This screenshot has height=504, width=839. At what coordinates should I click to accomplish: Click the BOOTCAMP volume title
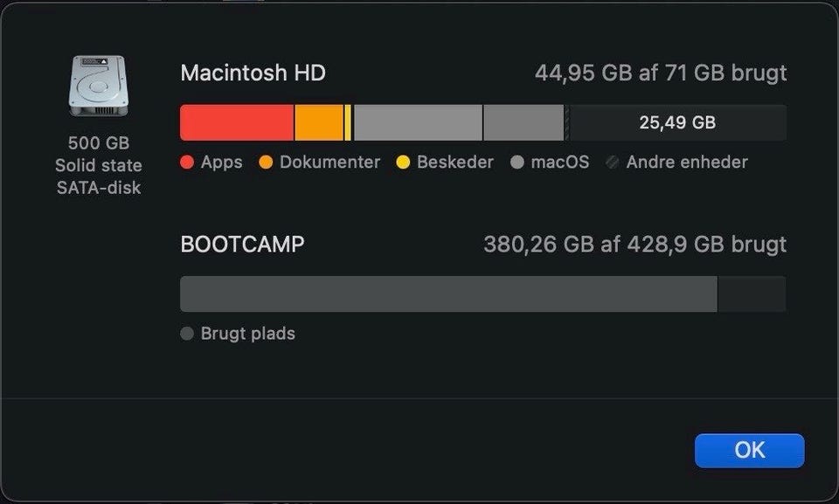pyautogui.click(x=242, y=245)
